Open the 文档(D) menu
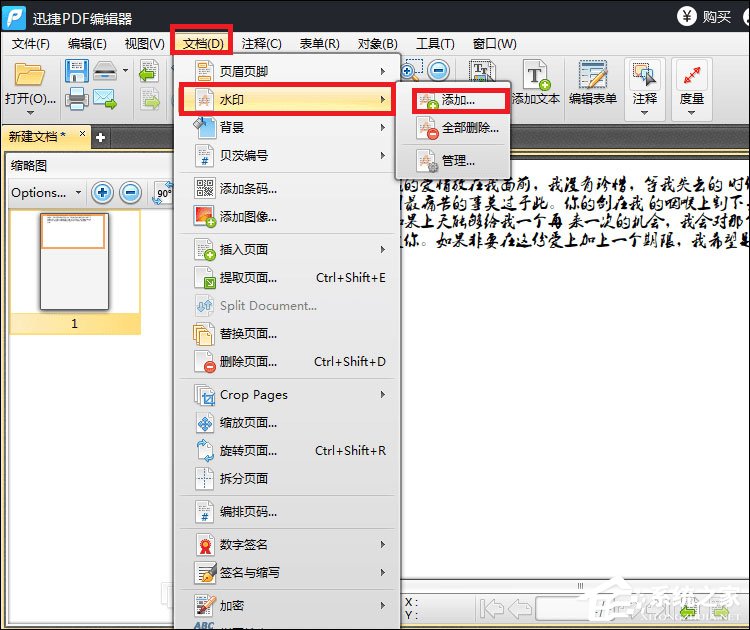This screenshot has width=750, height=630. [x=203, y=44]
